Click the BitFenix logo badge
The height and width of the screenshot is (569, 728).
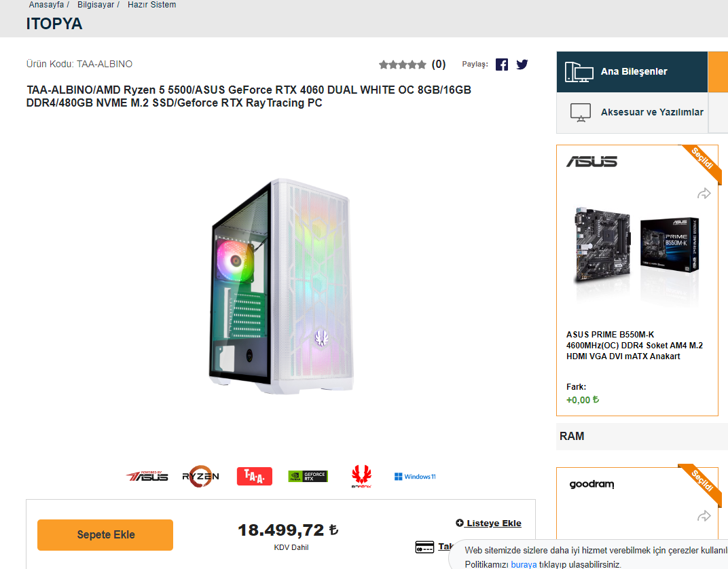361,476
